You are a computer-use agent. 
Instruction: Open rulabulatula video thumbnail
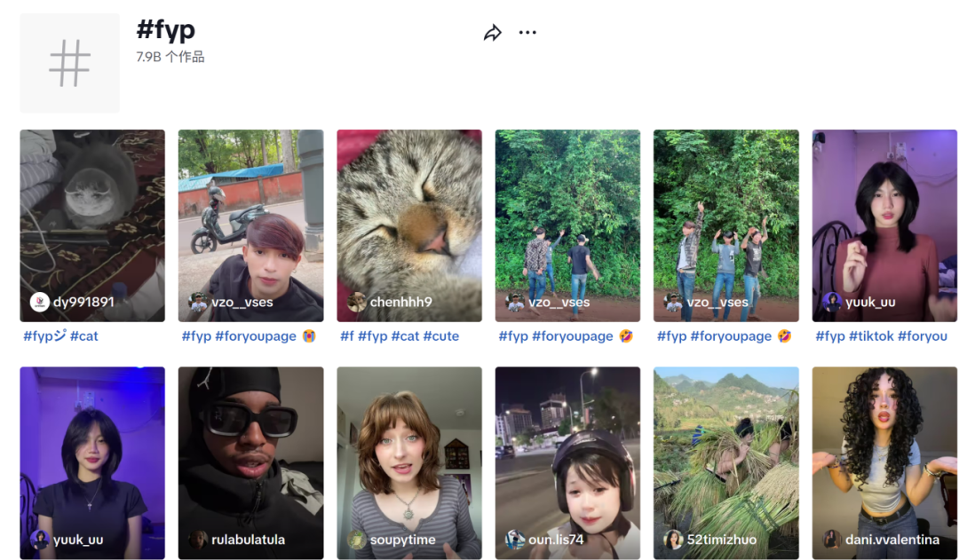250,462
